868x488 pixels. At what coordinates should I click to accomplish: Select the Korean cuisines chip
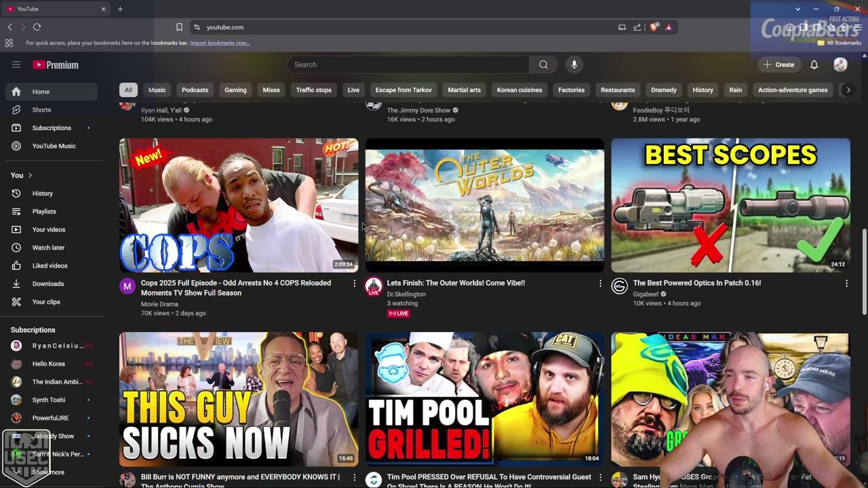pos(519,90)
